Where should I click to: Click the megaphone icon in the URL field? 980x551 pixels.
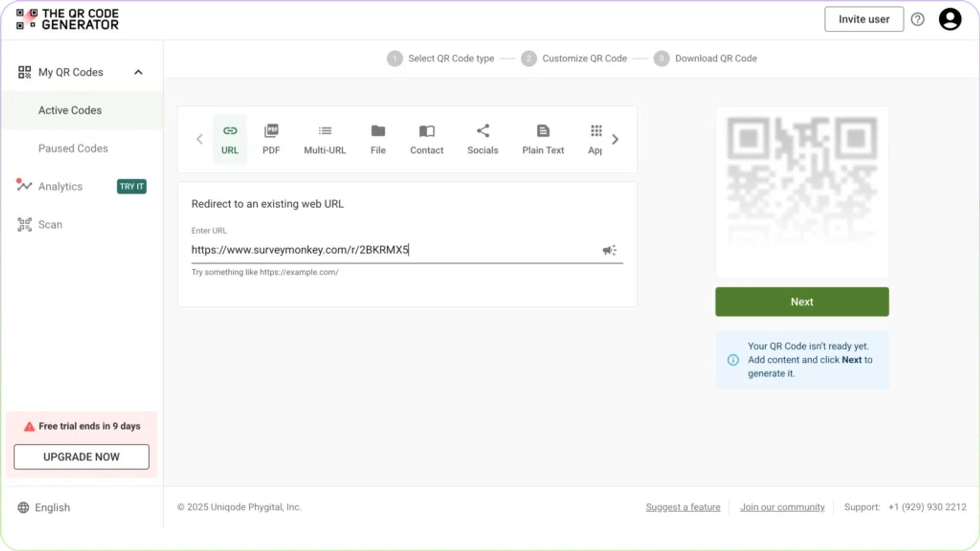[x=609, y=250]
